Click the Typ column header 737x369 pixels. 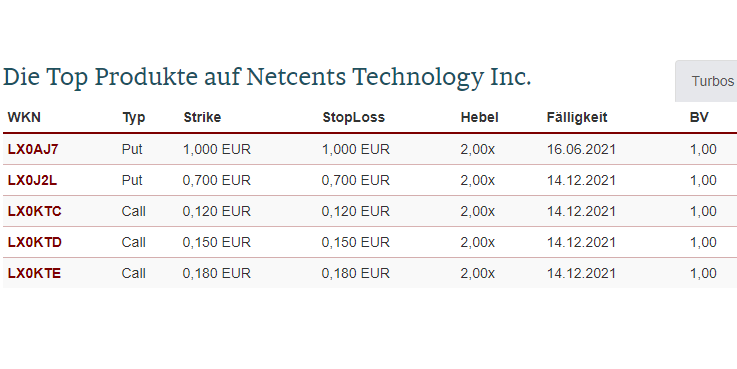pyautogui.click(x=133, y=118)
